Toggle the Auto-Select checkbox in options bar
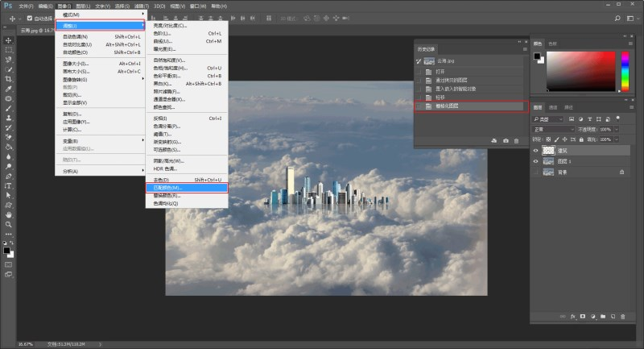 click(x=30, y=17)
